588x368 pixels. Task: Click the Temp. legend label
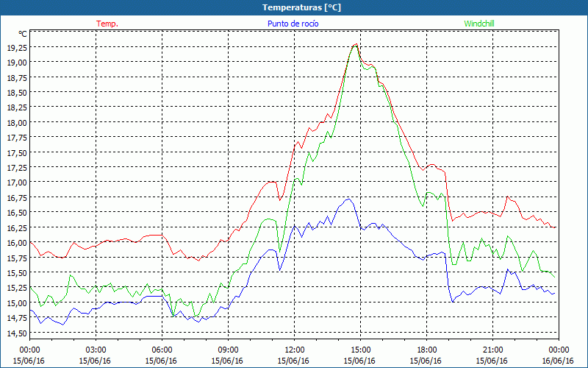click(107, 24)
